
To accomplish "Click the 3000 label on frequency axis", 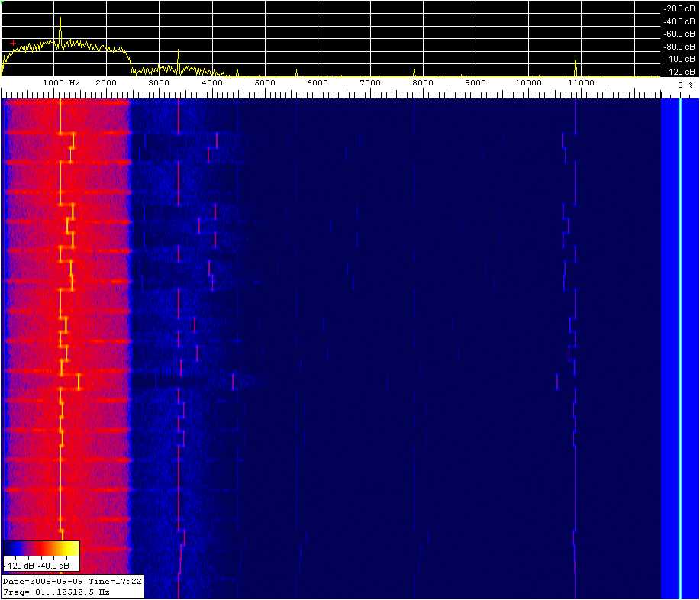I will [159, 82].
